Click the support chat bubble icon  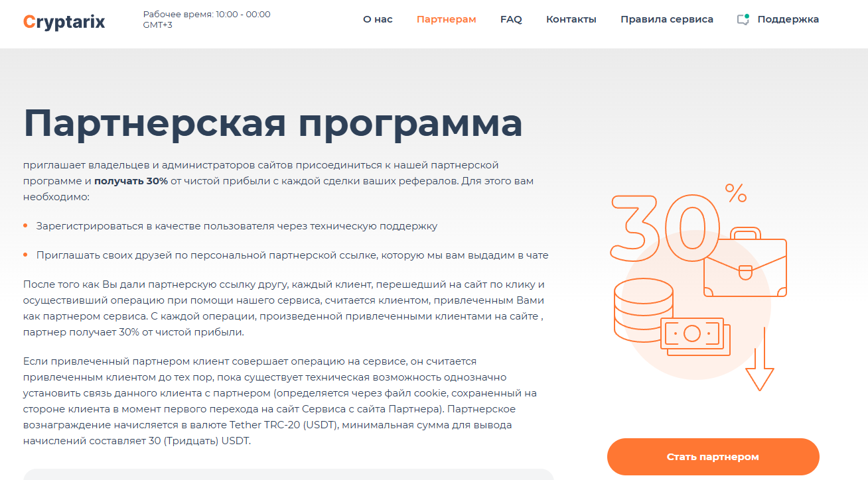coord(743,19)
